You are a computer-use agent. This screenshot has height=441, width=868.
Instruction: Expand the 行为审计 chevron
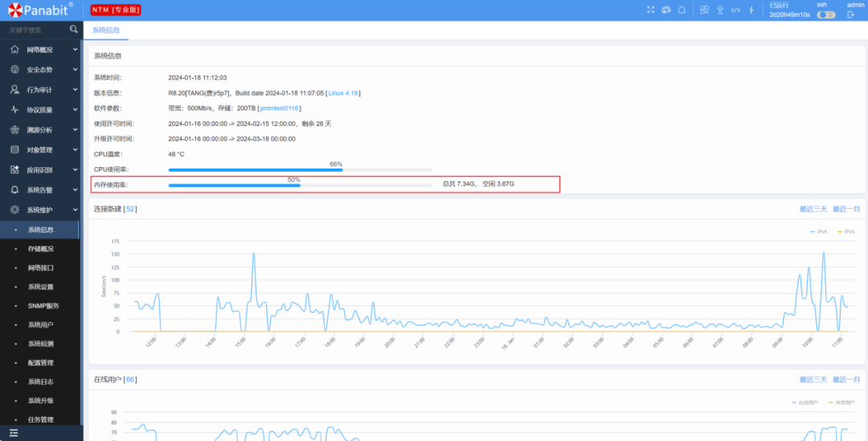(76, 90)
